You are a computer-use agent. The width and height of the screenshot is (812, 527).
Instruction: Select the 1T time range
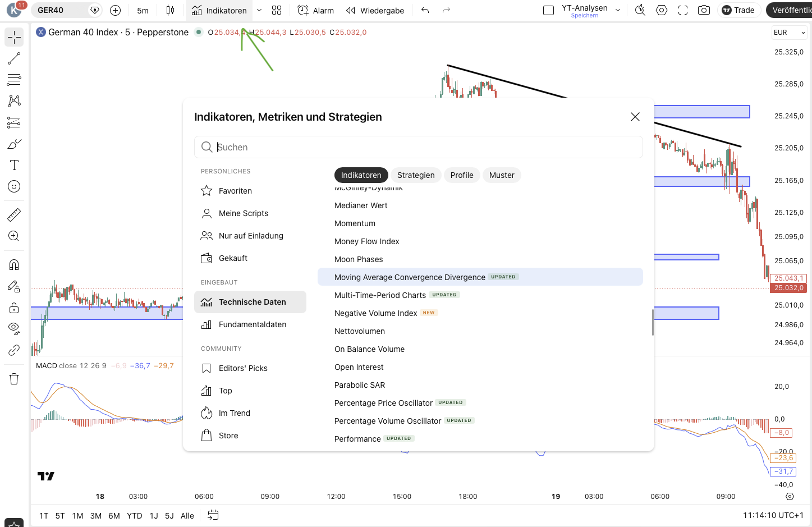coord(44,516)
